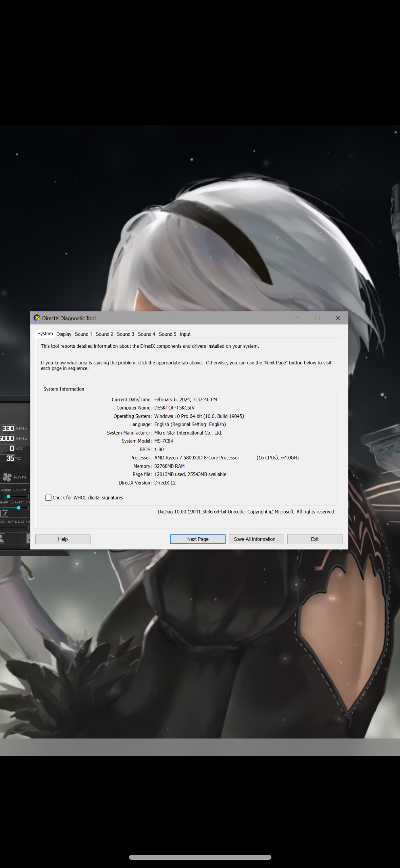Click the DxDiag version copyright text
This screenshot has height=868, width=400.
tap(246, 511)
